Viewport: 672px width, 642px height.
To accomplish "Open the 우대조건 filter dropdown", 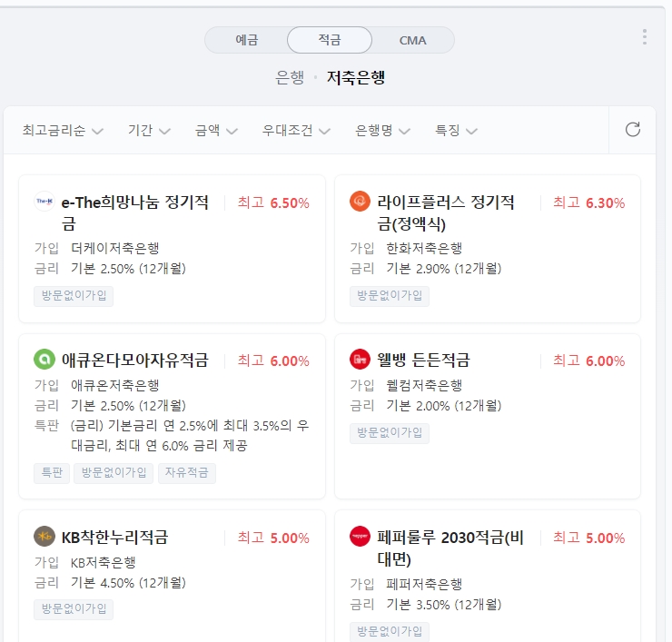I will pyautogui.click(x=296, y=130).
